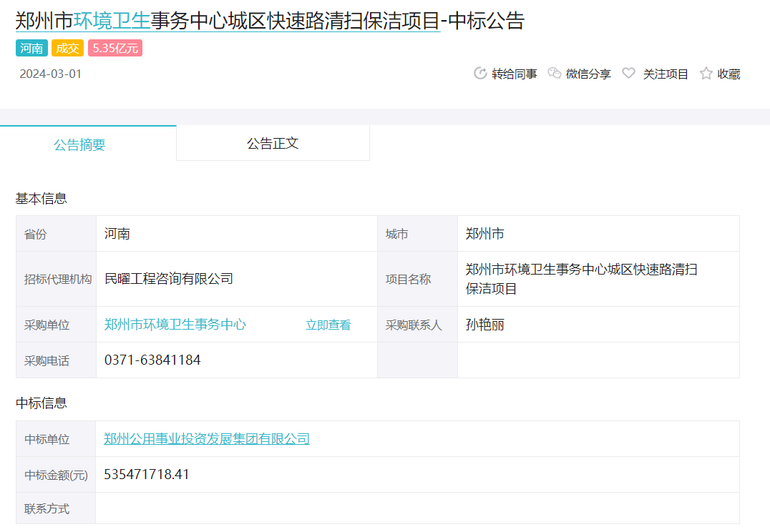Click the 项目名称 label cell

point(417,280)
